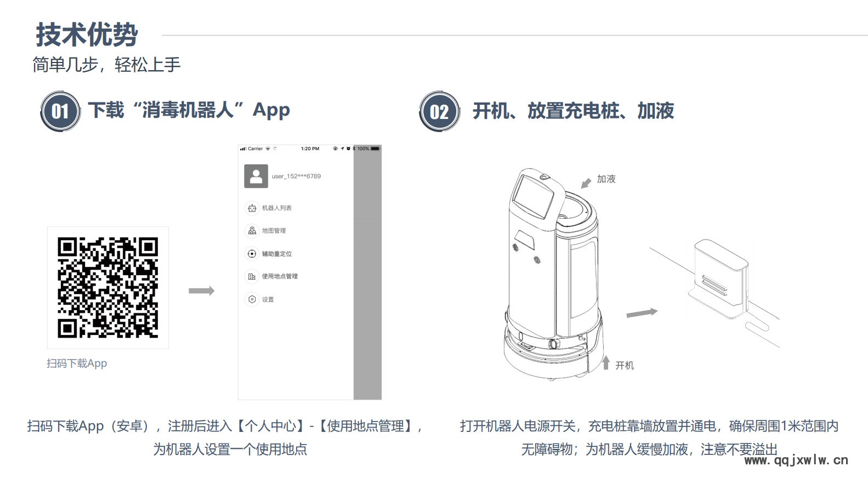The height and width of the screenshot is (484, 868).
Task: Click the gray arrow beside QR code
Action: [x=201, y=291]
